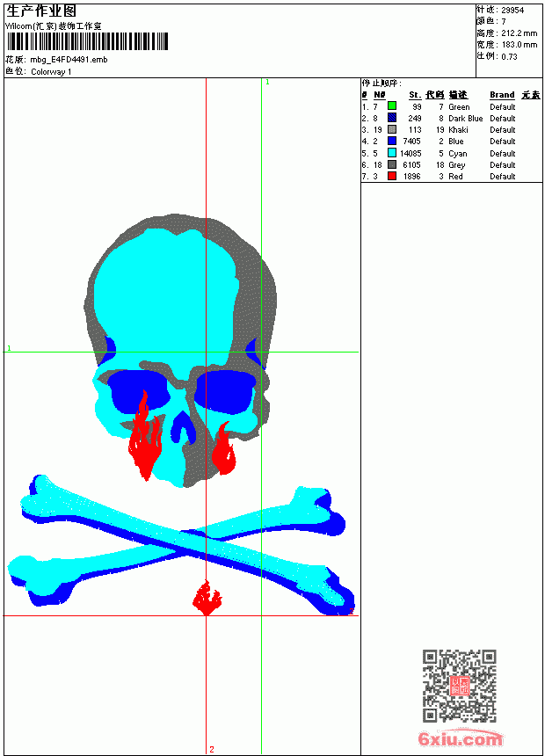Screen dimensions: 545x756
Task: Click the Brand column header
Action: (502, 95)
